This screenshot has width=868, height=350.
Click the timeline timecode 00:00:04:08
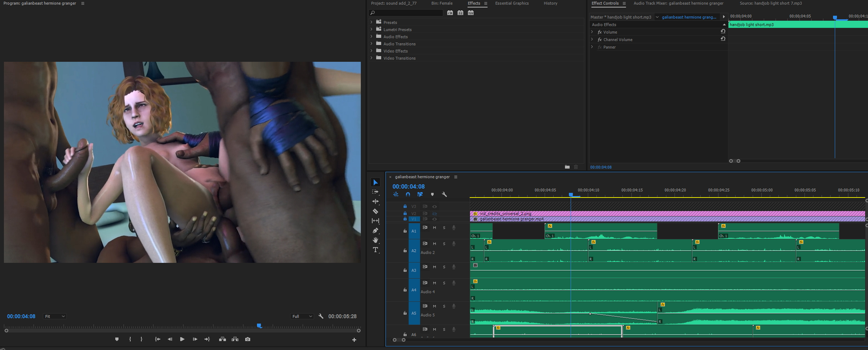pyautogui.click(x=409, y=186)
